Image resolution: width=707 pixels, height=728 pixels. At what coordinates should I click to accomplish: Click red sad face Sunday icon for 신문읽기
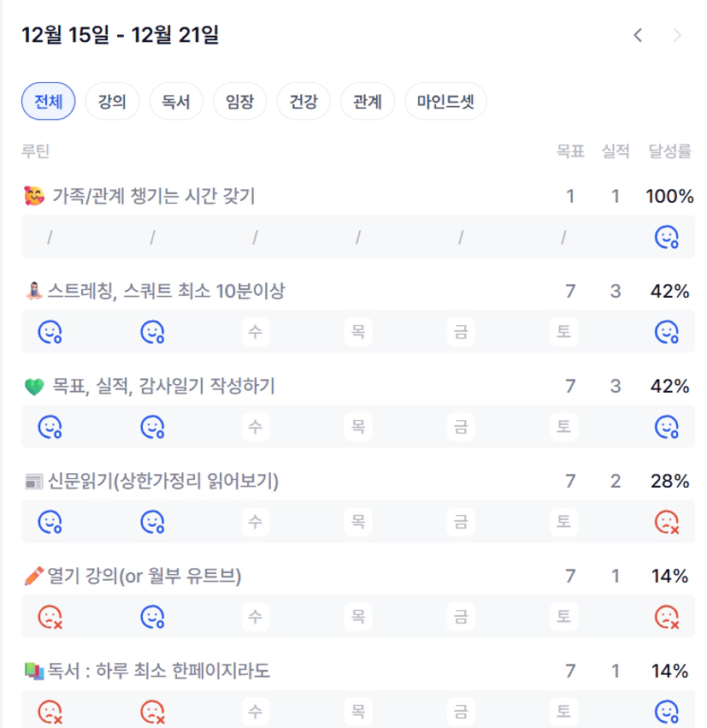coord(666,521)
